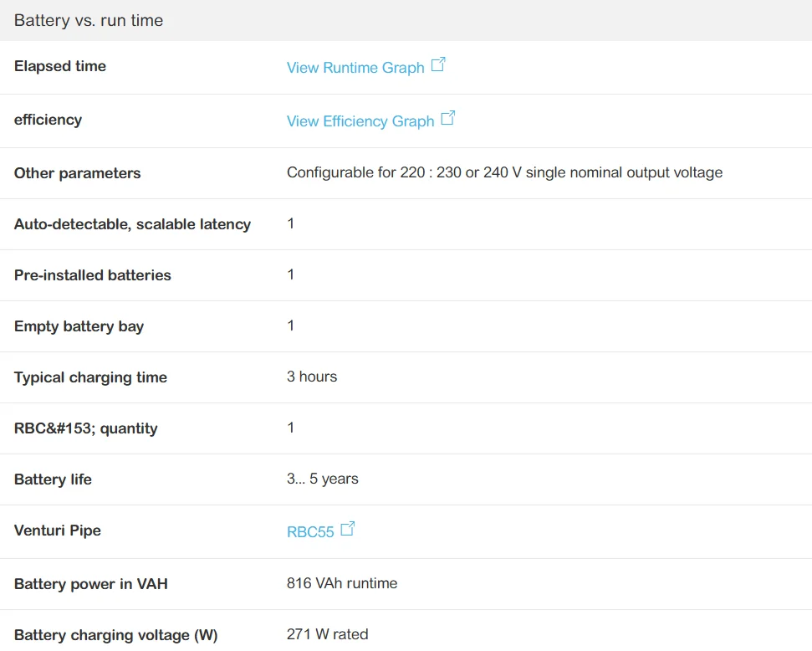This screenshot has height=651, width=812.
Task: Click the Other parameters row label
Action: pyautogui.click(x=77, y=173)
